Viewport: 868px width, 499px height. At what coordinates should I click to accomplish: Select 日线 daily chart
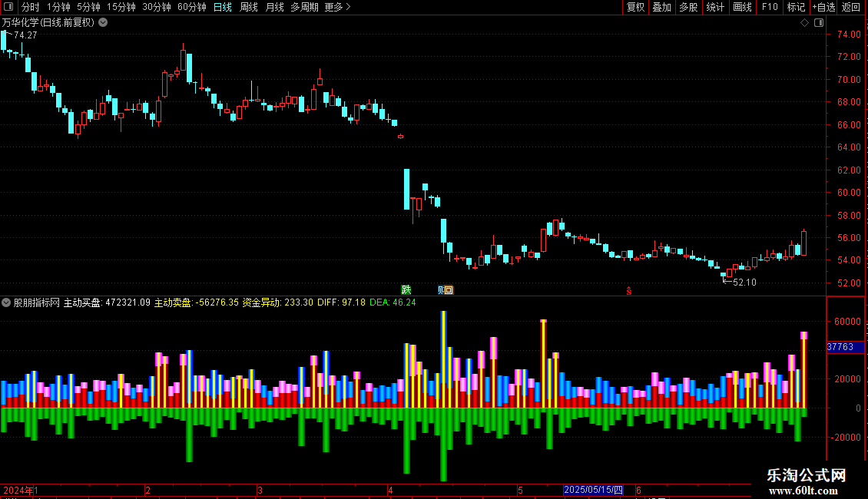[223, 7]
